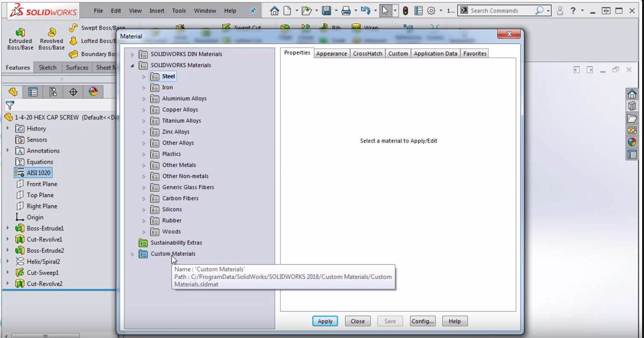This screenshot has width=644, height=338.
Task: Open ConfigurationManager tab icon
Action: point(53,92)
